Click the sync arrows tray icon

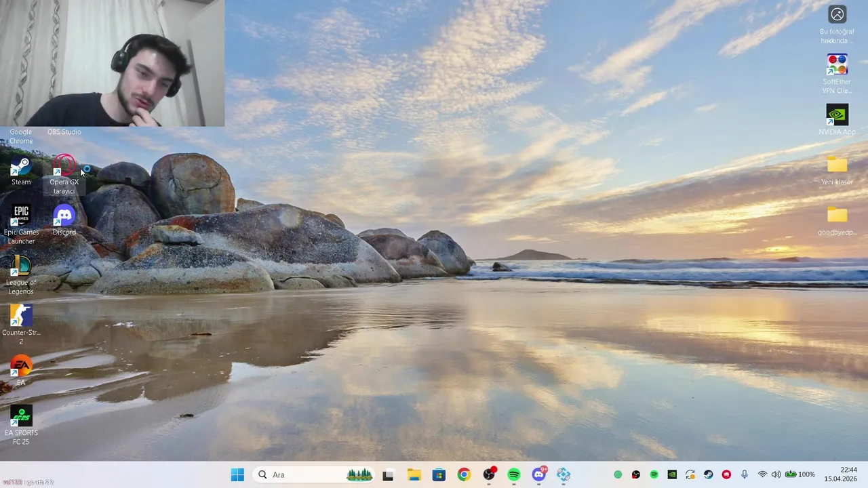pos(690,474)
